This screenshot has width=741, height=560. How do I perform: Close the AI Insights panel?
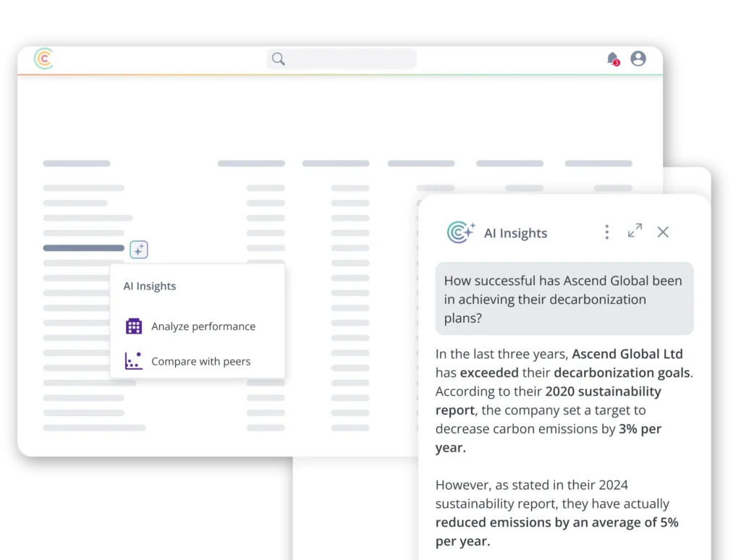[663, 232]
